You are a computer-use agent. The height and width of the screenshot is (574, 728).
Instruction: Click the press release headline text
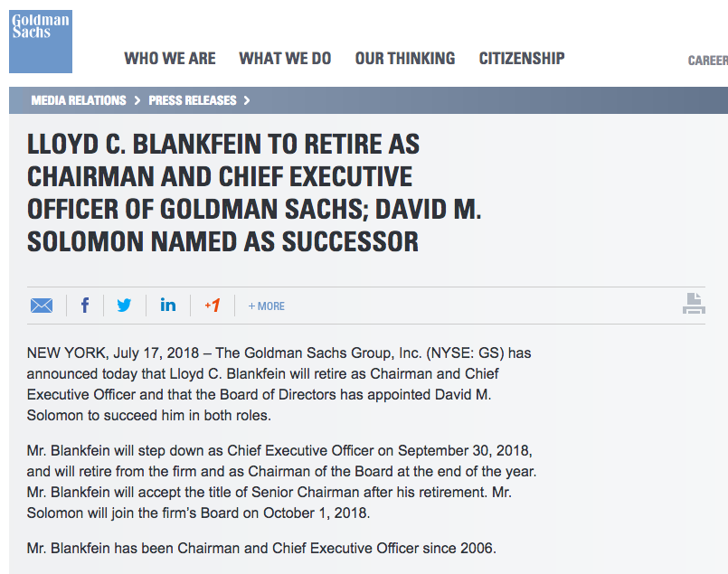point(254,193)
